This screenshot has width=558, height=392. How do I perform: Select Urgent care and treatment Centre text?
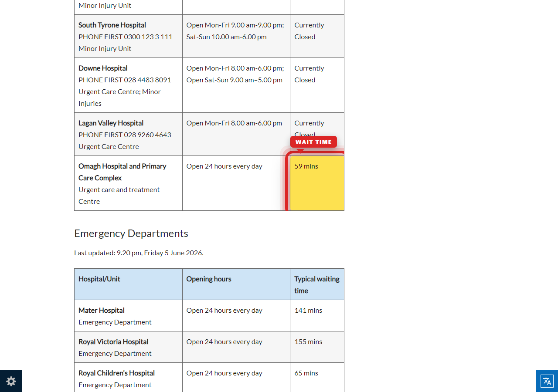tap(119, 196)
